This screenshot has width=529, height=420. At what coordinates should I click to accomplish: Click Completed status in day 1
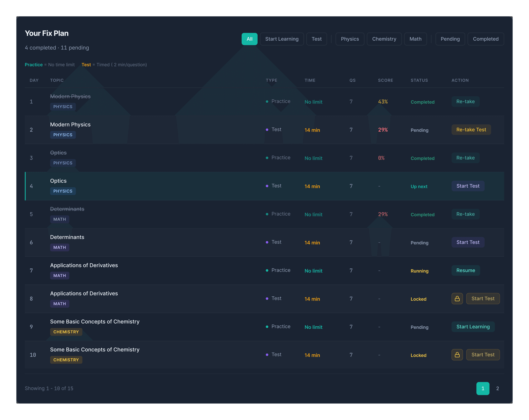click(422, 102)
